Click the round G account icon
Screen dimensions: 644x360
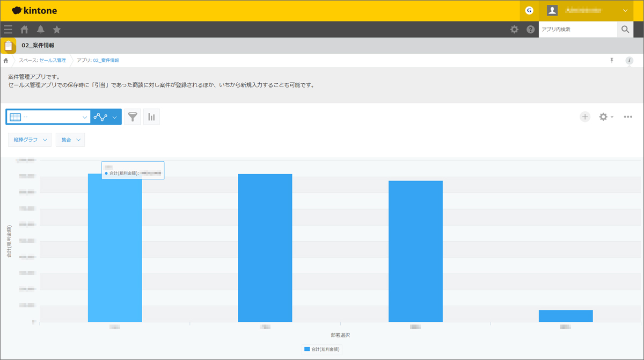[529, 10]
